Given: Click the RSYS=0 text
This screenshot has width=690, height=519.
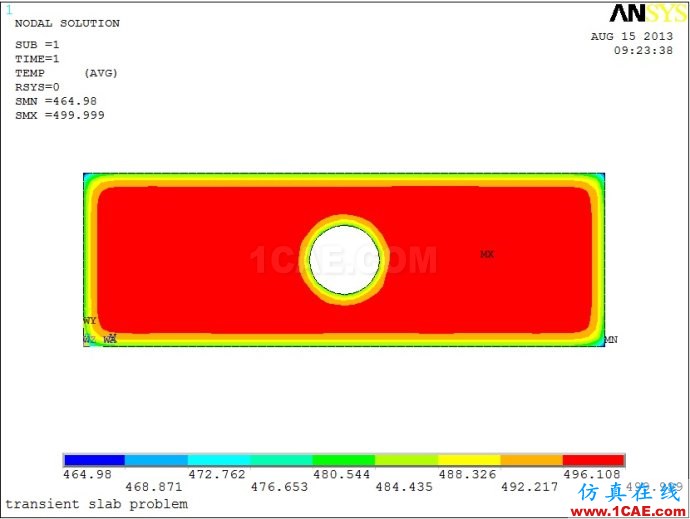Looking at the screenshot, I should [x=37, y=87].
